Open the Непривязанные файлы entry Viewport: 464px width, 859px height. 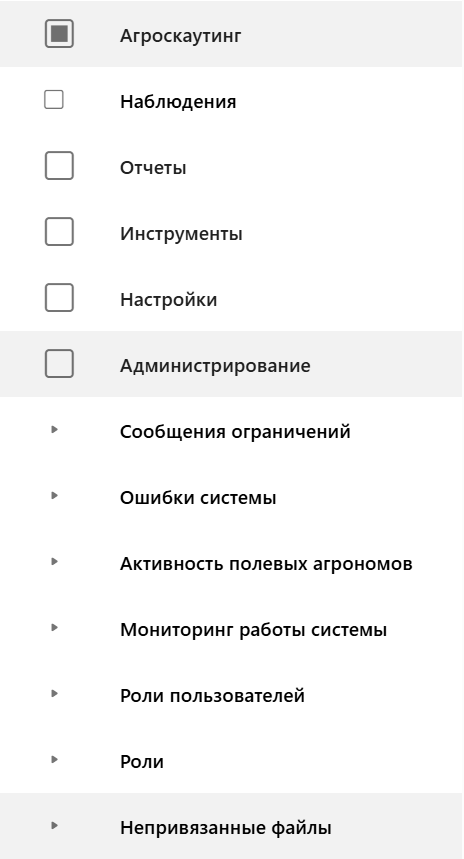coord(225,828)
